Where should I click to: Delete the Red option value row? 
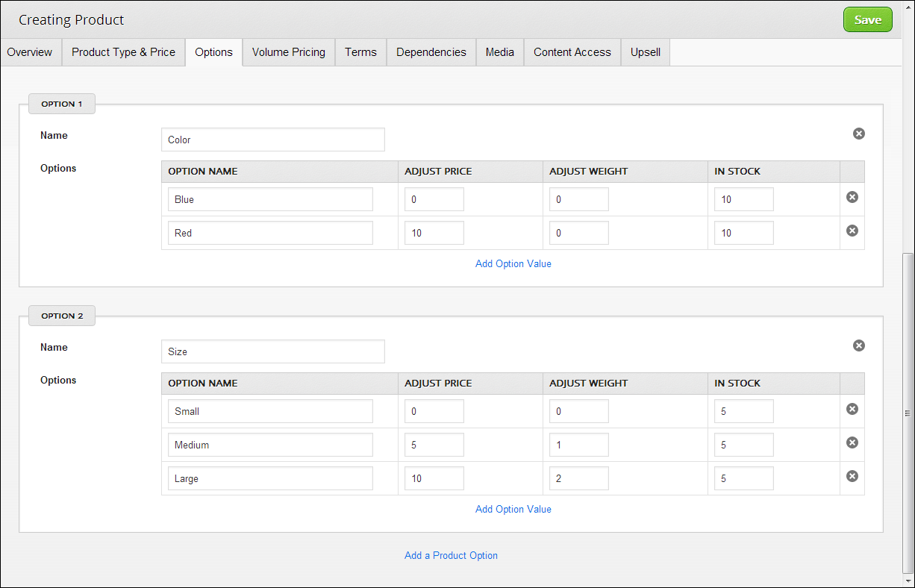852,231
